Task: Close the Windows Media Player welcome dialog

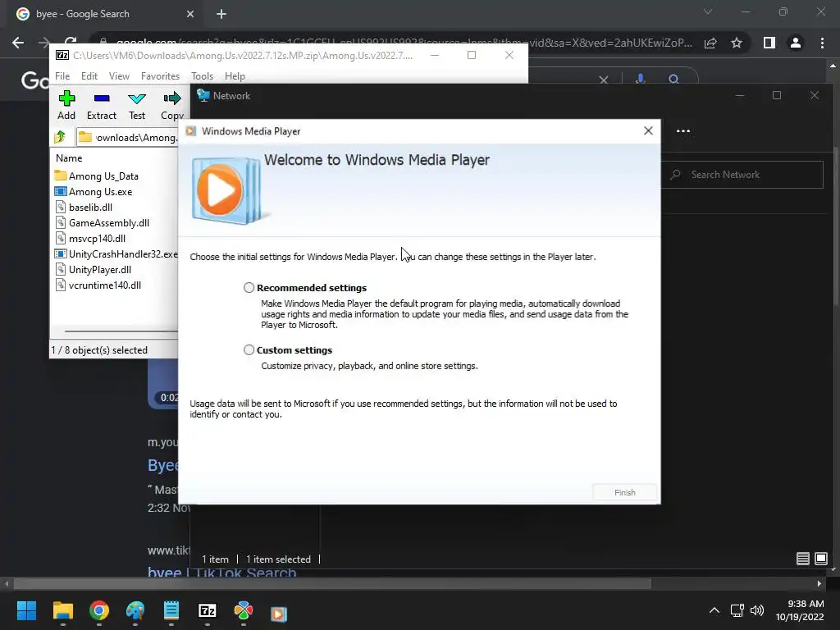Action: point(648,130)
